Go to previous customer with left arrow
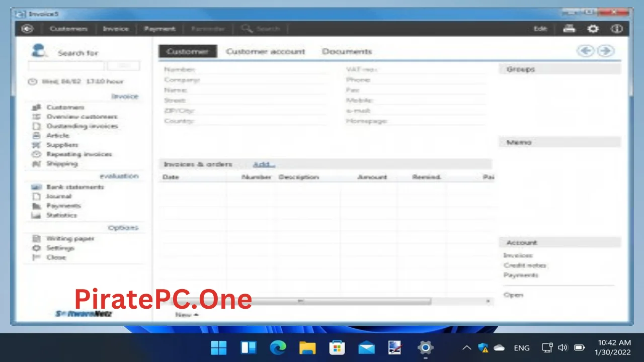The image size is (644, 362). (585, 51)
